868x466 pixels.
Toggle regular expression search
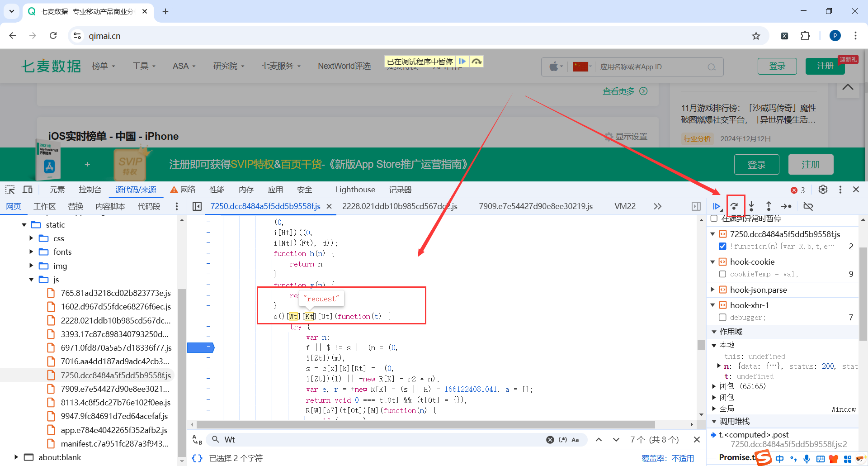click(x=563, y=440)
